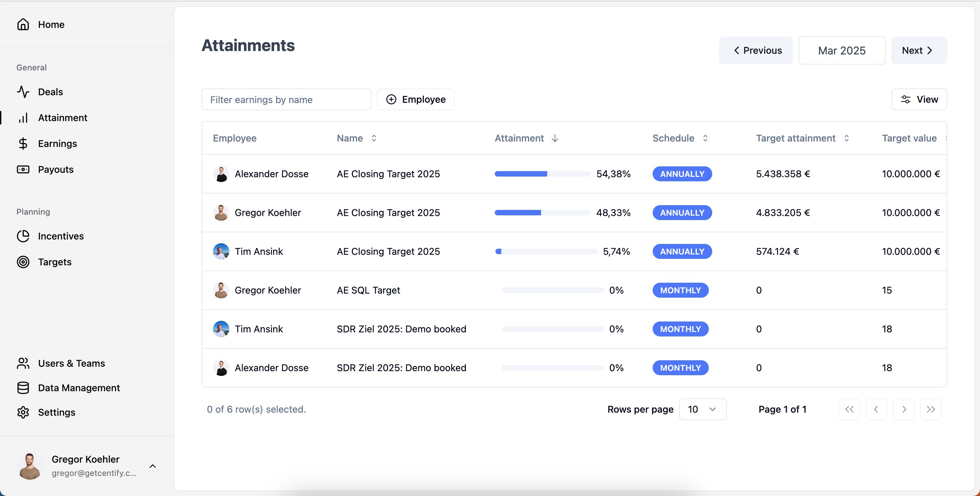Click the Data Management database icon

[x=23, y=387]
